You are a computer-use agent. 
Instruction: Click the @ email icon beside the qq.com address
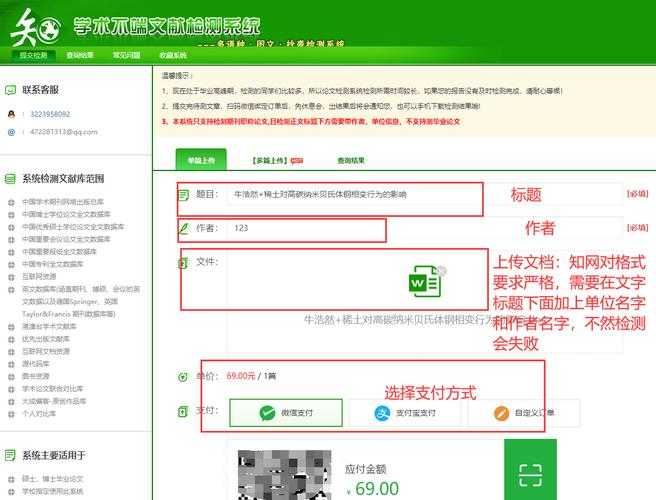(x=11, y=132)
